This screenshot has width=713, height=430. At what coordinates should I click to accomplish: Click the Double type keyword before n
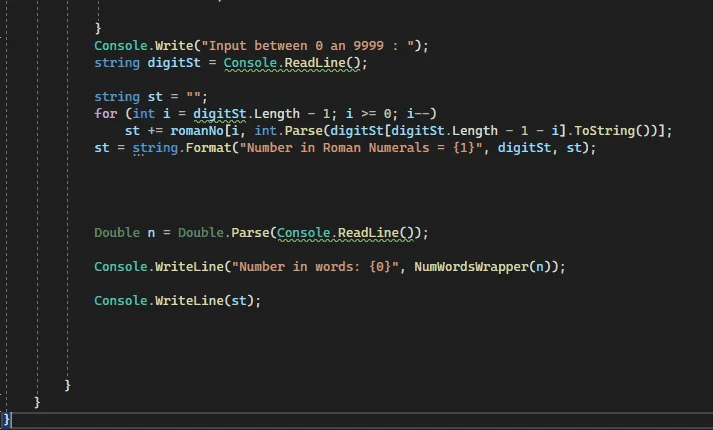117,233
